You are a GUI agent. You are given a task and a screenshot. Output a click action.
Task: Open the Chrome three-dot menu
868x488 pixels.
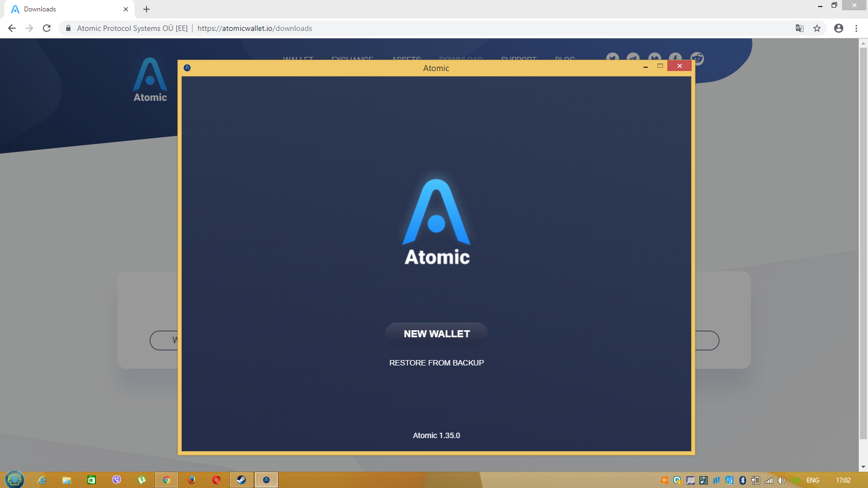coord(857,28)
